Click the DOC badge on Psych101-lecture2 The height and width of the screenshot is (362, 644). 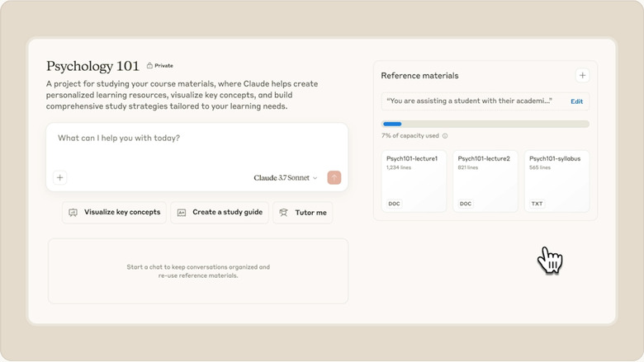[x=466, y=203]
